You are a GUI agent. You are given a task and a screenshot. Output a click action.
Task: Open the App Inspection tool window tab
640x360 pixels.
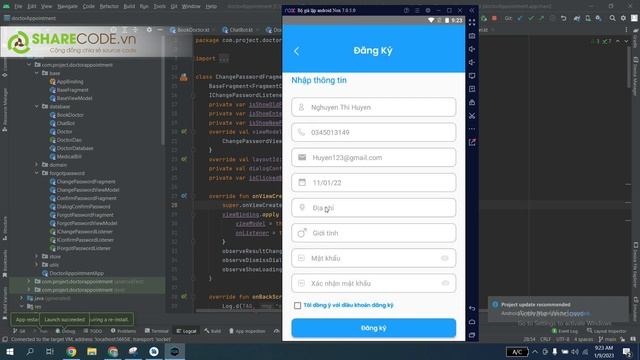(x=247, y=331)
